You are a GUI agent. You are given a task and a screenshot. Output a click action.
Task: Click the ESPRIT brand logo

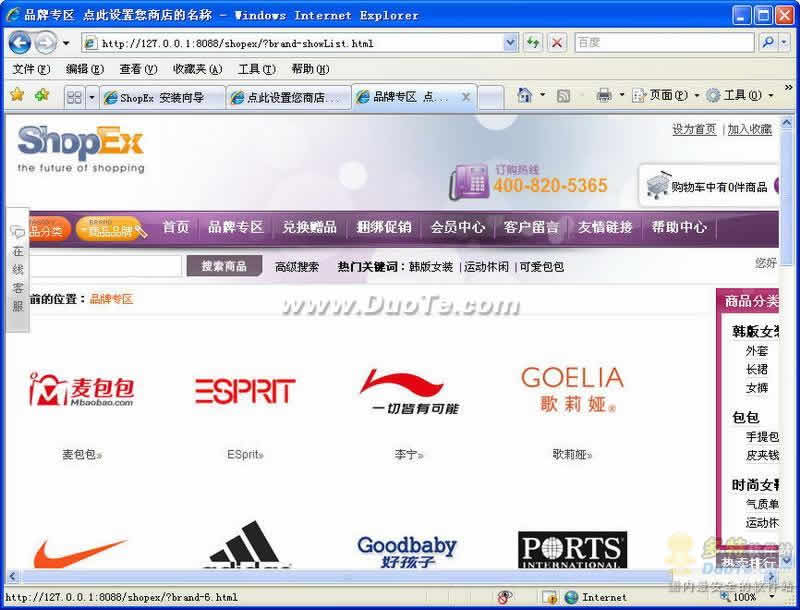click(x=245, y=391)
